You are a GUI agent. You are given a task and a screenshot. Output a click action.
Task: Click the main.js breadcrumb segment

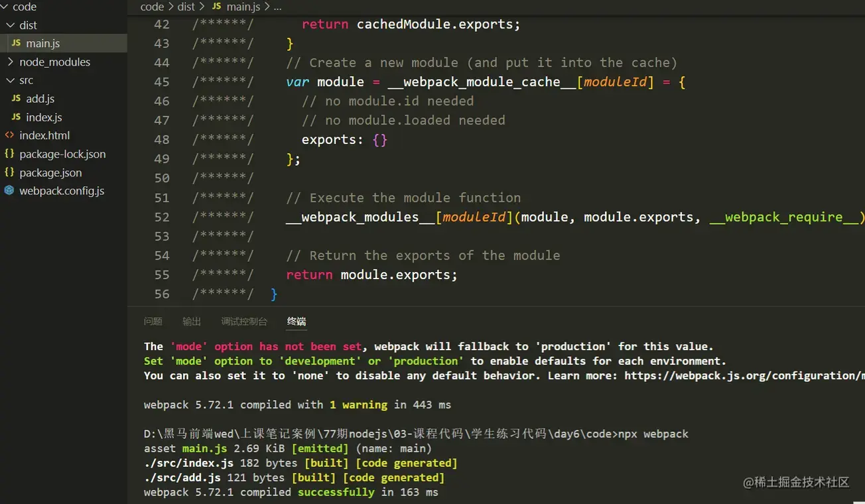(243, 7)
